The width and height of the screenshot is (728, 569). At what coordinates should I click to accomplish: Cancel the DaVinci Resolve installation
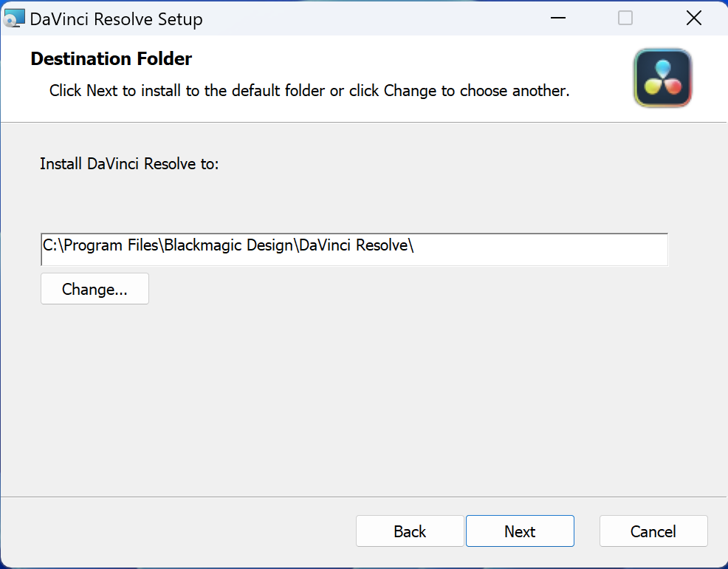[653, 531]
